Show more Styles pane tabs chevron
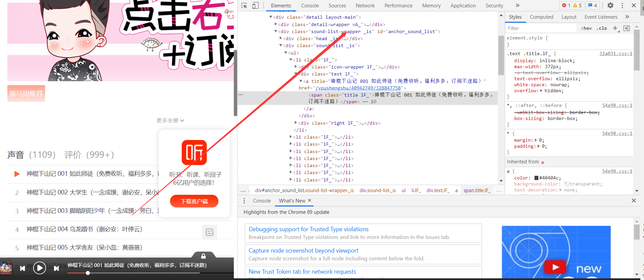Viewport: 644px width, 280px height. pos(627,17)
